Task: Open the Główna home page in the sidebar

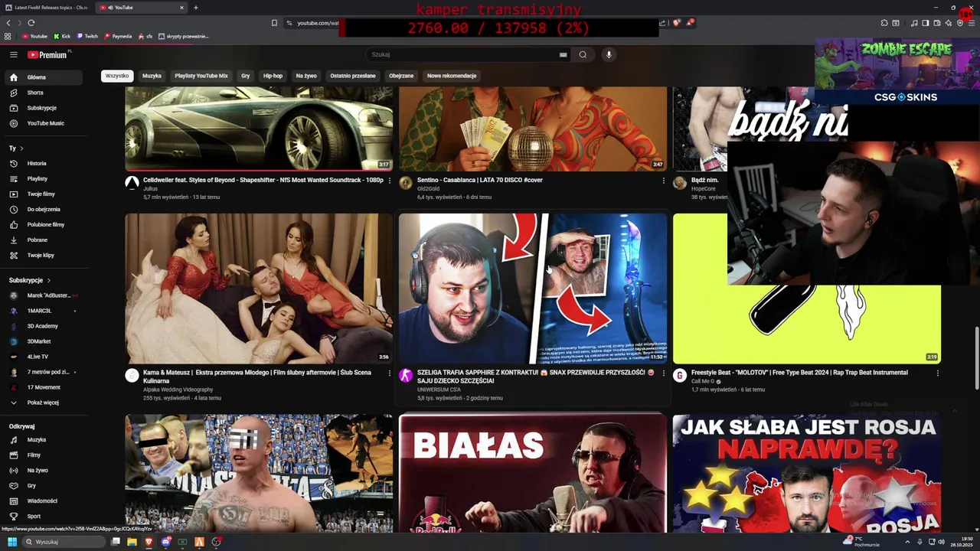Action: (43, 77)
